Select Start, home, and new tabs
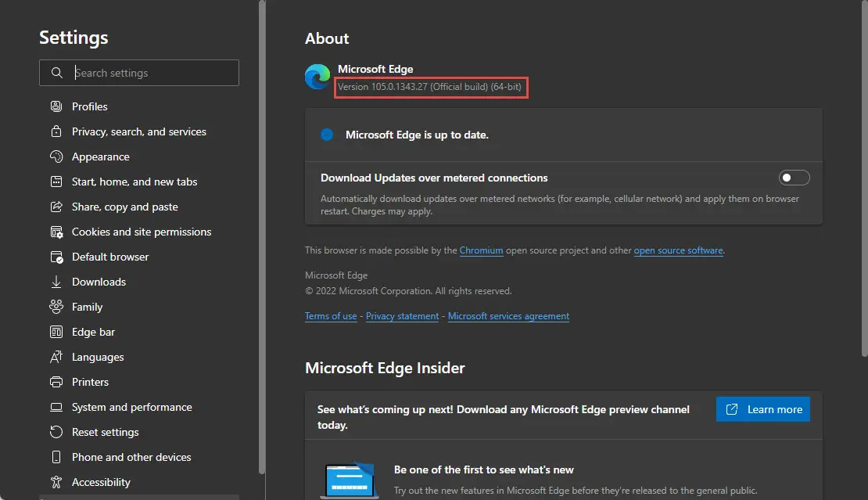The image size is (868, 500). click(135, 182)
